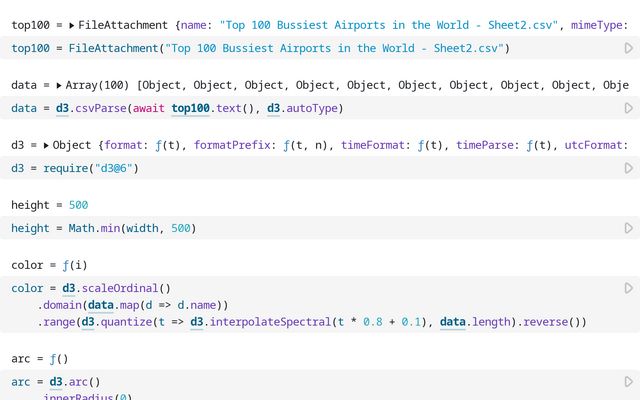Image resolution: width=640 pixels, height=400 pixels.
Task: Click utcFormat property in d3 output
Action: [x=593, y=145]
